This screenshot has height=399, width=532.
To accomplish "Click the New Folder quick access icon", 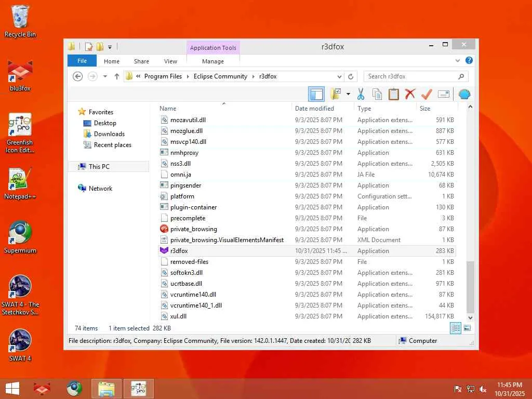I will 100,47.
